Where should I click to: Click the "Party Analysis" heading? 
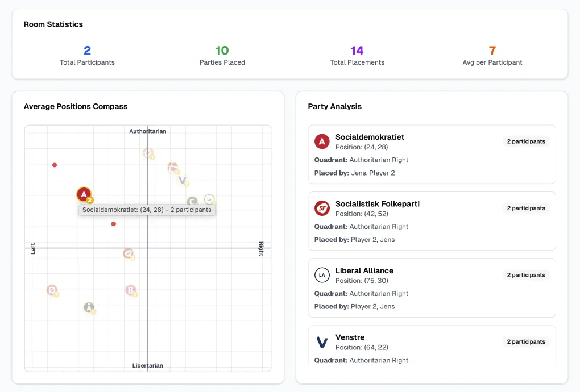(x=335, y=106)
